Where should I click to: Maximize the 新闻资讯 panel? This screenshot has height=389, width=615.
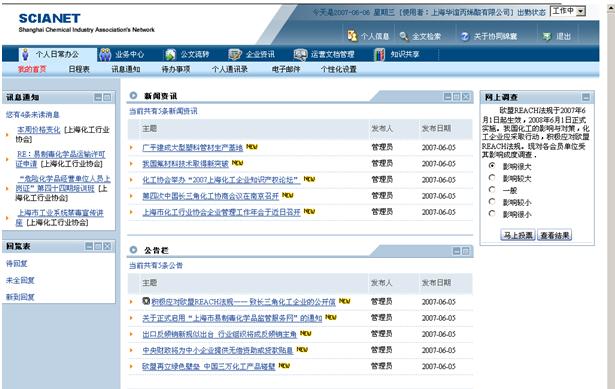457,96
